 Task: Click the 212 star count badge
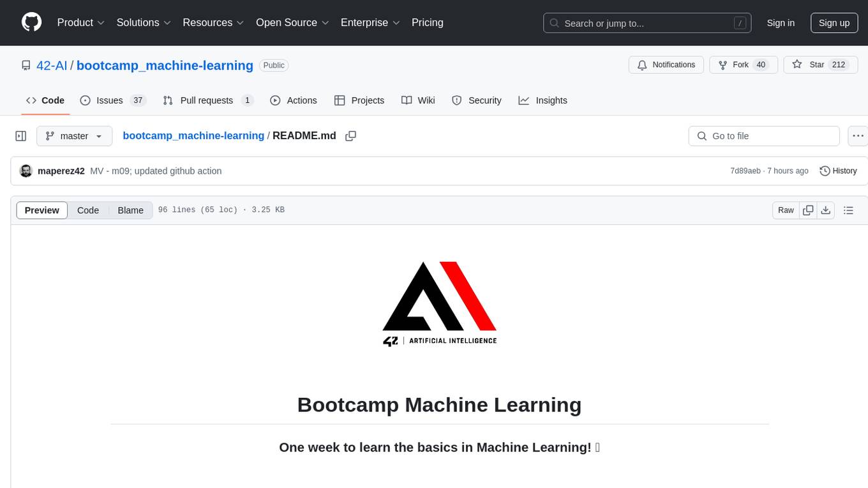(838, 65)
